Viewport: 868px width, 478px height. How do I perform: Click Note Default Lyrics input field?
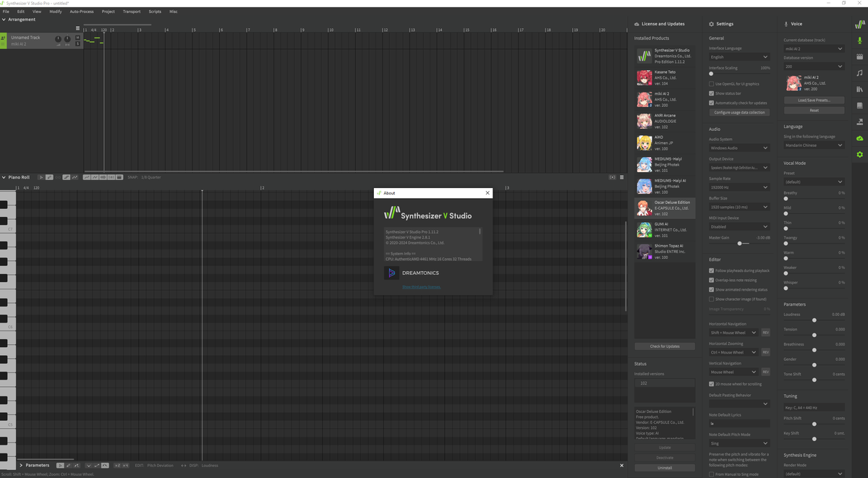(x=739, y=423)
